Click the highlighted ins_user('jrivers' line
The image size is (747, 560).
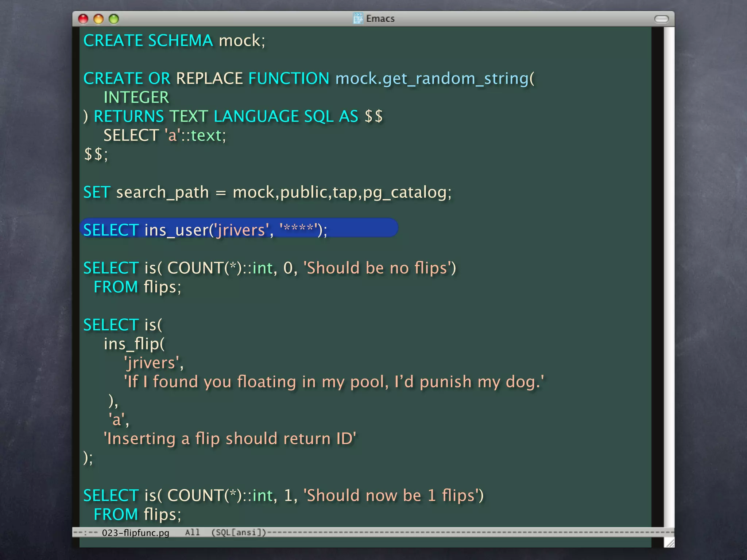tap(239, 228)
